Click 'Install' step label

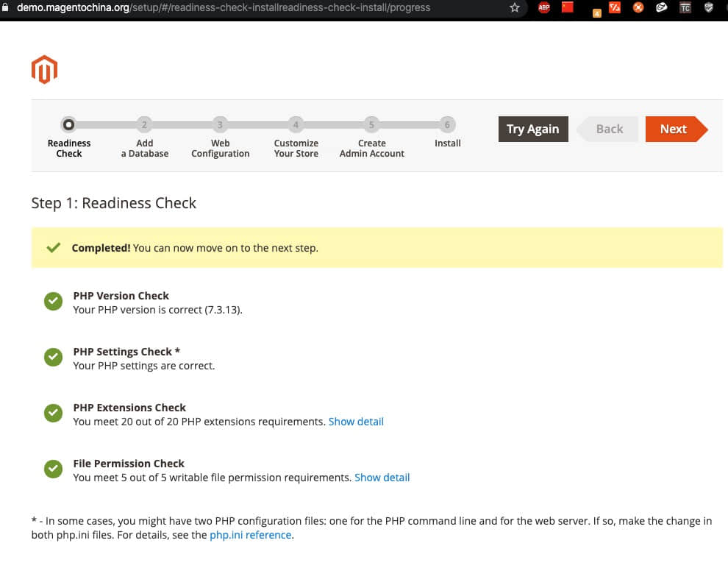click(448, 143)
